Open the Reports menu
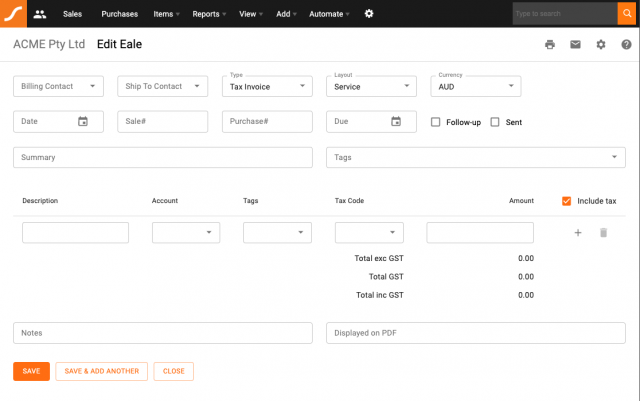This screenshot has width=640, height=401. pyautogui.click(x=209, y=14)
